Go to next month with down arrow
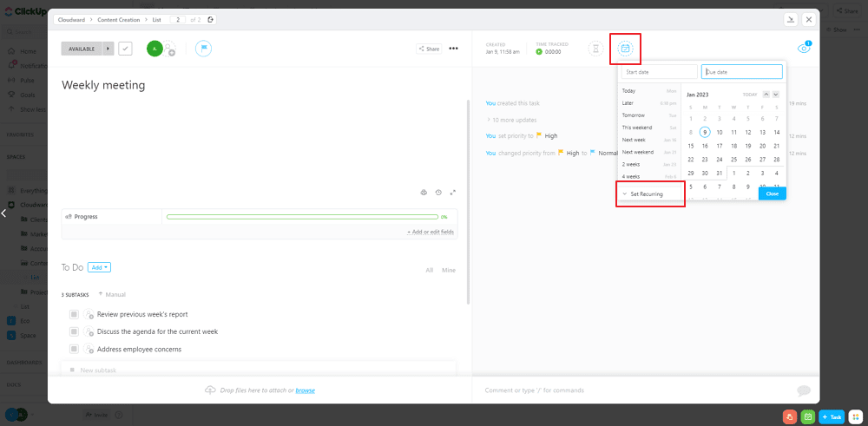 (775, 94)
